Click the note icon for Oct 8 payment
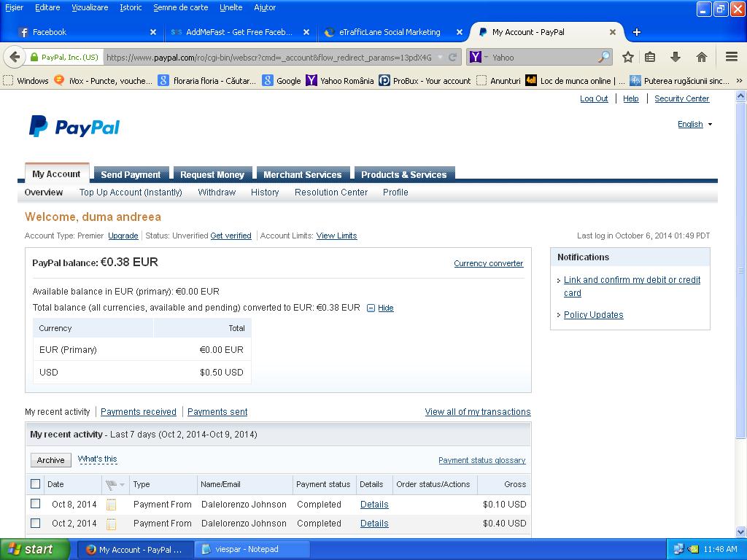This screenshot has width=747, height=560. [x=111, y=505]
